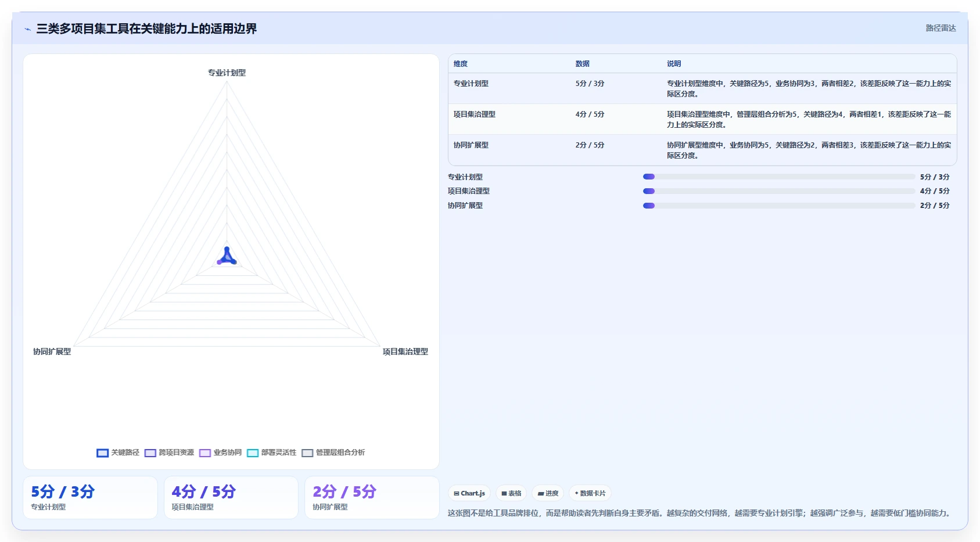Click the 协同扩展型 row description text

809,150
